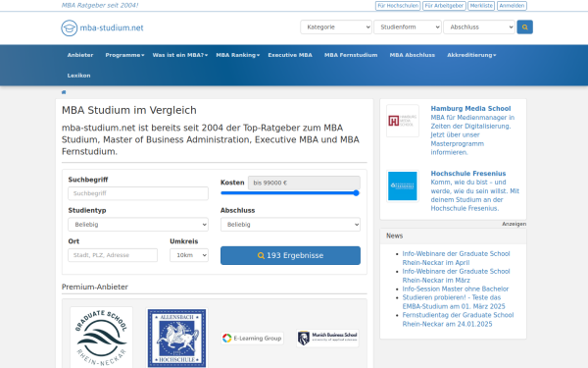Image resolution: width=588 pixels, height=368 pixels.
Task: Open the Kategorie dropdown
Action: point(336,27)
